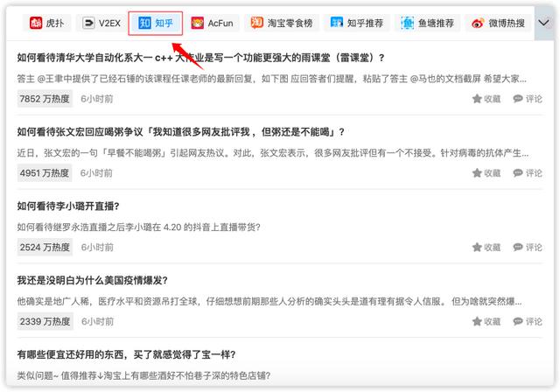Screen dimensions: 560x392
Task: Open the 微博热搜 tab
Action: [x=498, y=24]
